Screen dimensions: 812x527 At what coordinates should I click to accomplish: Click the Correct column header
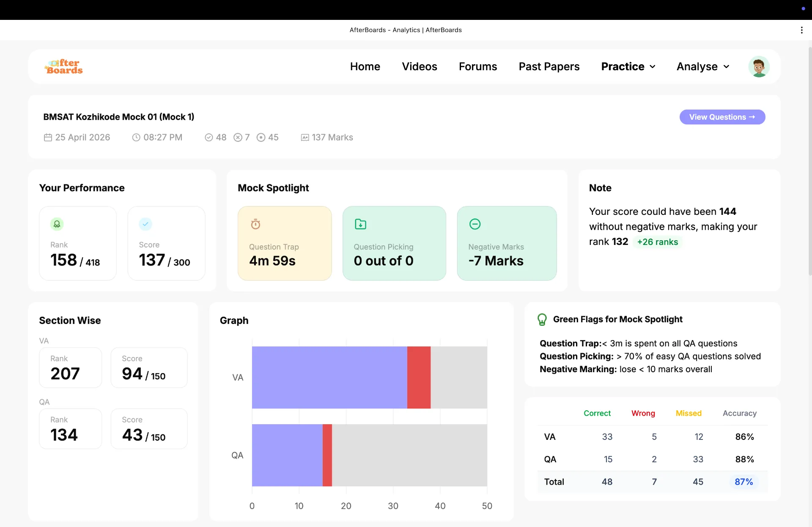(597, 413)
